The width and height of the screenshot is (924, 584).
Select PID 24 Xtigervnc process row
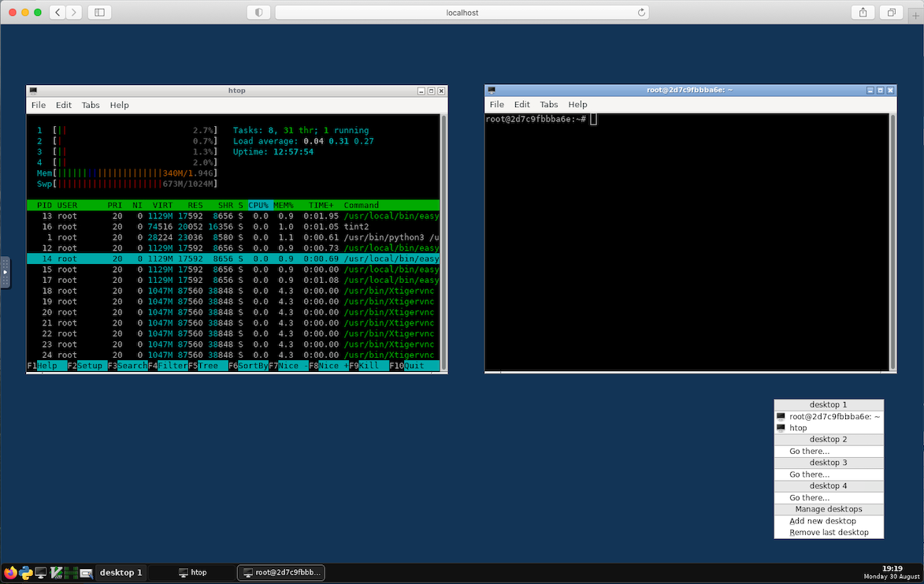click(x=232, y=355)
